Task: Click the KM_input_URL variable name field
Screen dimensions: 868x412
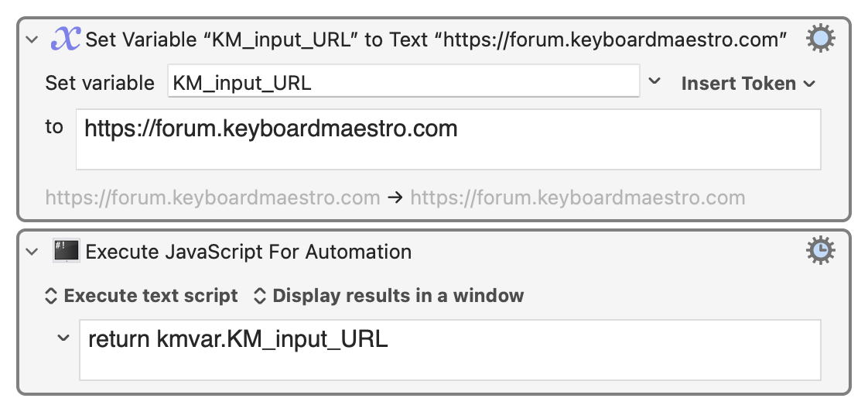Action: click(404, 81)
